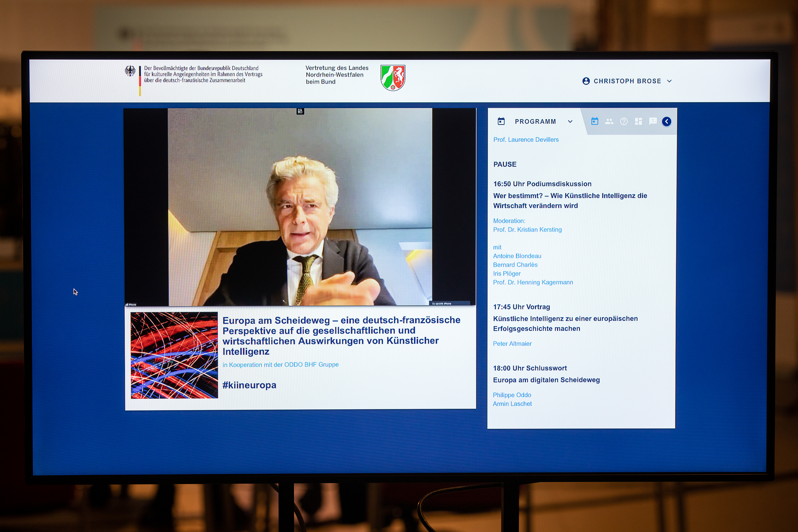
Task: Select speaker Antoine Blondeau
Action: [517, 256]
